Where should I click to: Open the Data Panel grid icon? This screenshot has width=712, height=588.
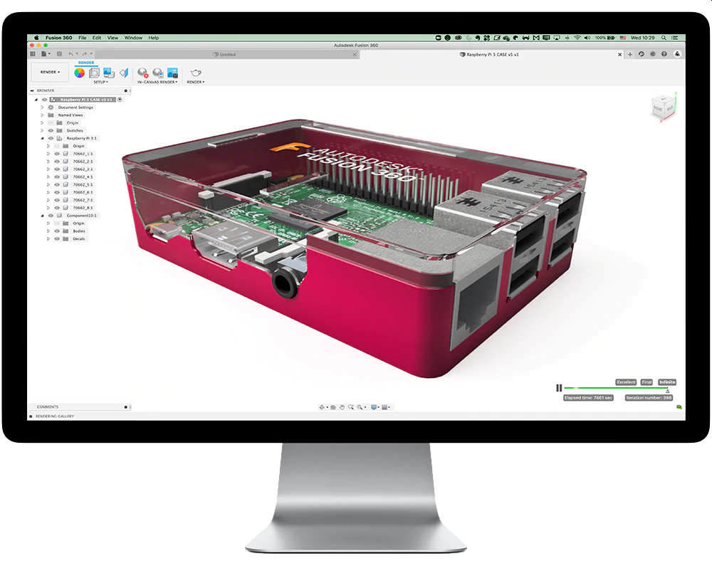(x=33, y=54)
